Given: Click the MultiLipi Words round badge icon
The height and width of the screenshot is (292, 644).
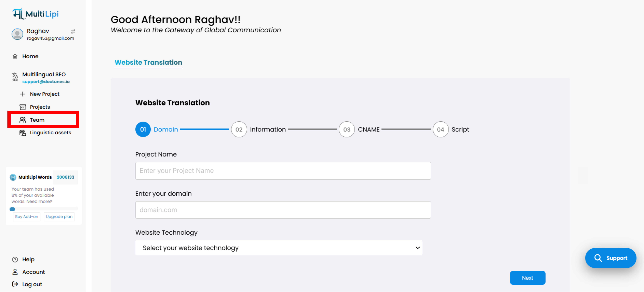Looking at the screenshot, I should pos(13,177).
